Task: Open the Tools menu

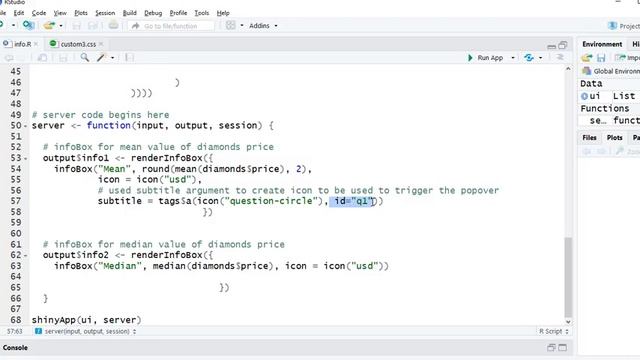Action: tap(202, 13)
